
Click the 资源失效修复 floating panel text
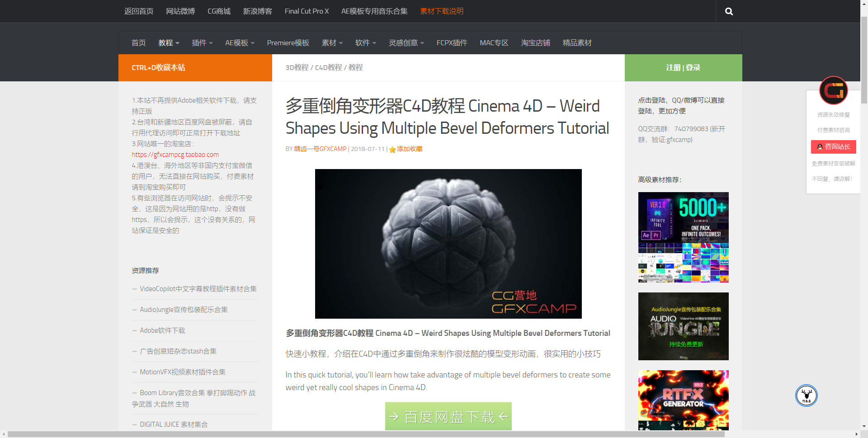833,115
